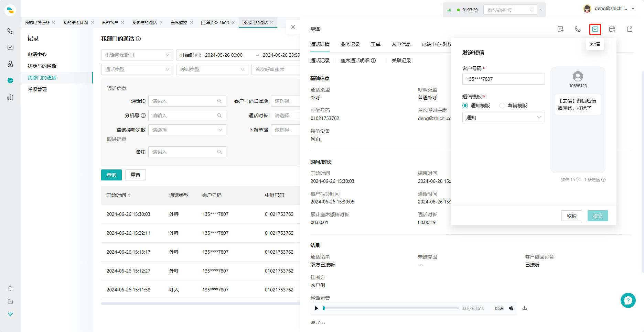Click the 客户号码 input field
Image resolution: width=644 pixels, height=332 pixels.
(504, 79)
